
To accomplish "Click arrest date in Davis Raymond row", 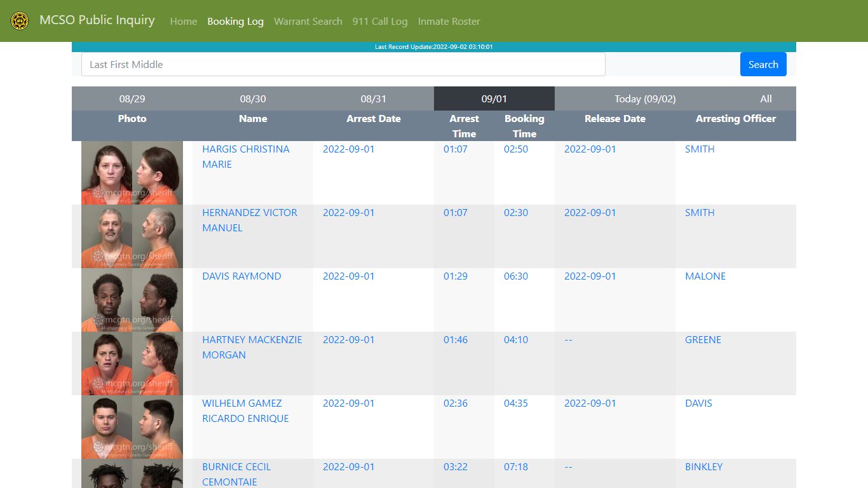I will 349,276.
